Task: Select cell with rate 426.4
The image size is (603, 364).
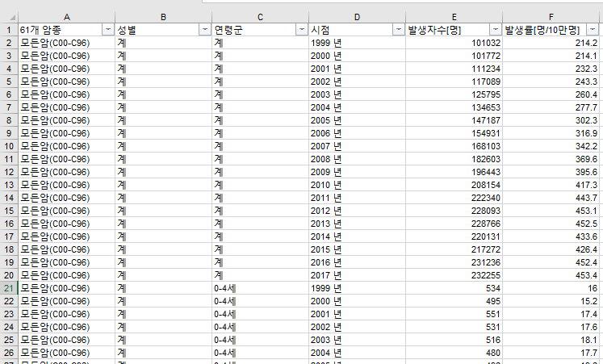Action: [x=551, y=249]
